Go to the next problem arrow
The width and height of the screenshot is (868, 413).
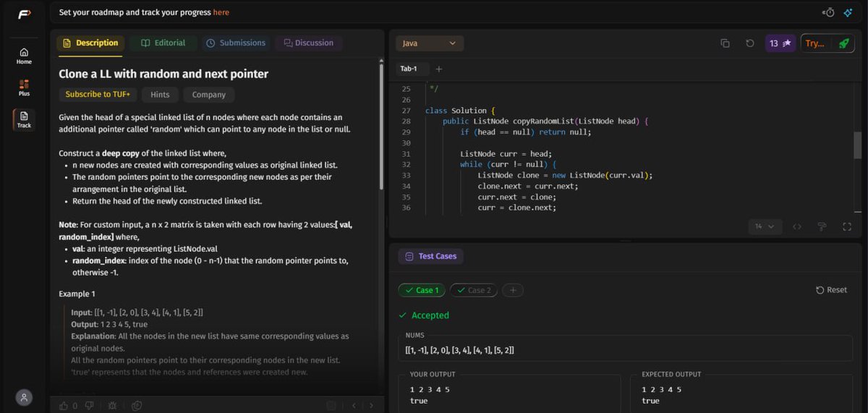[x=371, y=406]
